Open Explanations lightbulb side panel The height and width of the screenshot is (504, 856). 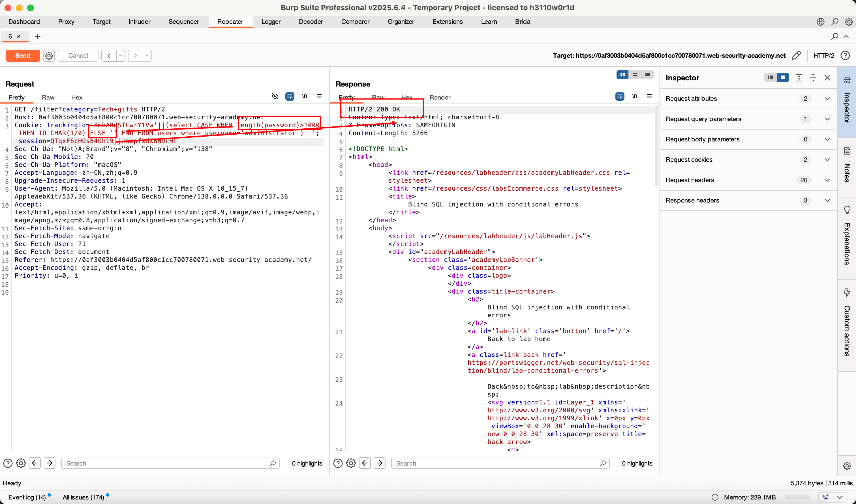pos(847,238)
